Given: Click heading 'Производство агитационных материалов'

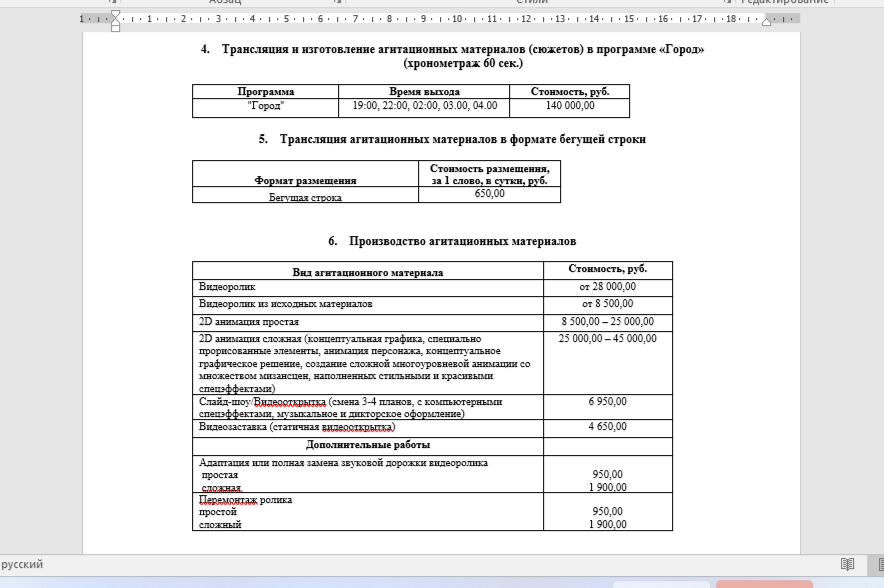Looking at the screenshot, I should coord(462,241).
